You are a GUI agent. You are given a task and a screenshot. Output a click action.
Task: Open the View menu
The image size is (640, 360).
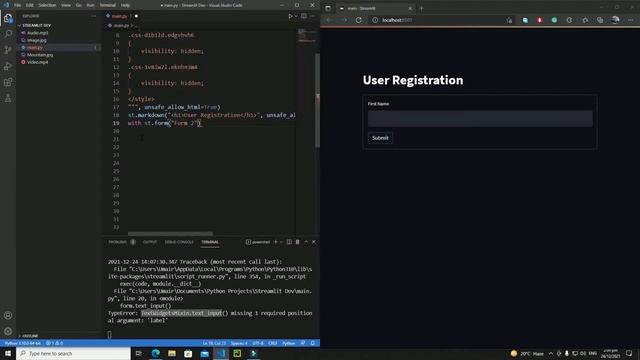click(x=66, y=5)
